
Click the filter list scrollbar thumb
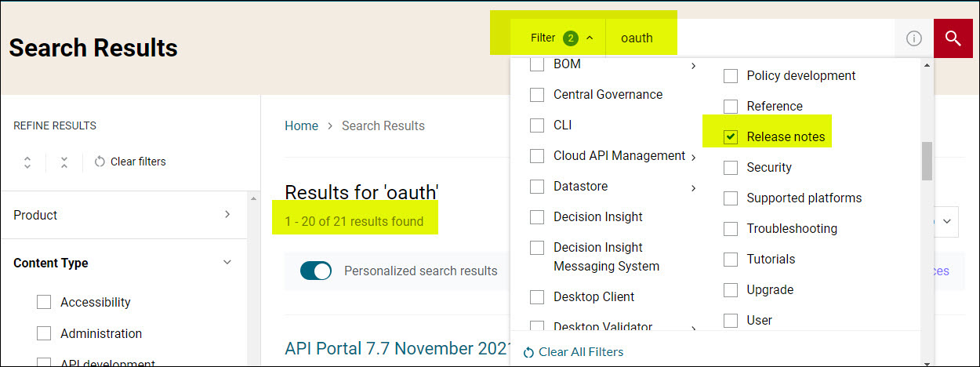click(x=927, y=160)
